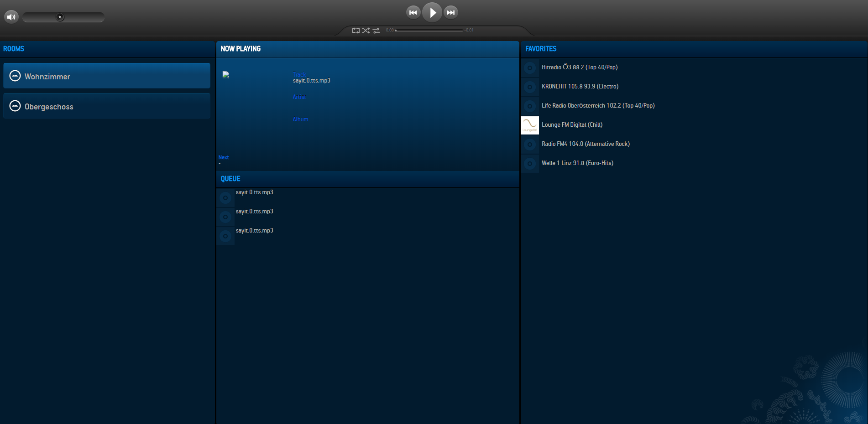Select the first sayit.0.tts.mp3 queue entry
Viewport: 868px width, 424px height.
(x=368, y=198)
